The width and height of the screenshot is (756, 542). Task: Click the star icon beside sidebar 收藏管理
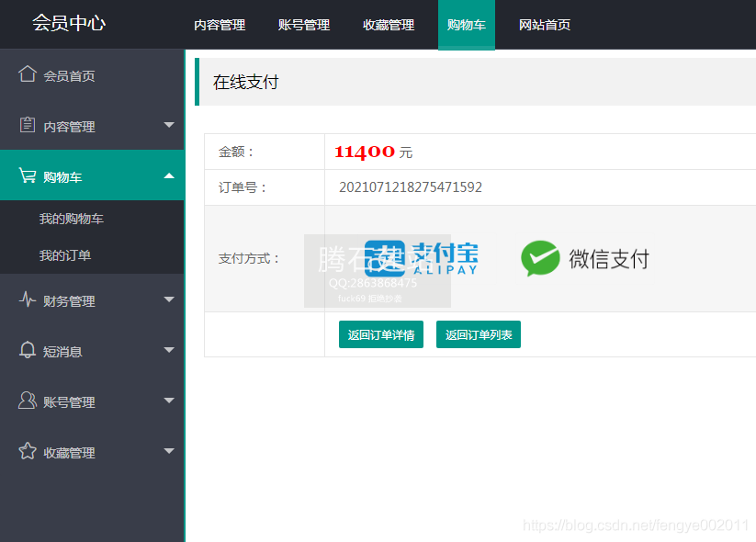[x=28, y=451]
